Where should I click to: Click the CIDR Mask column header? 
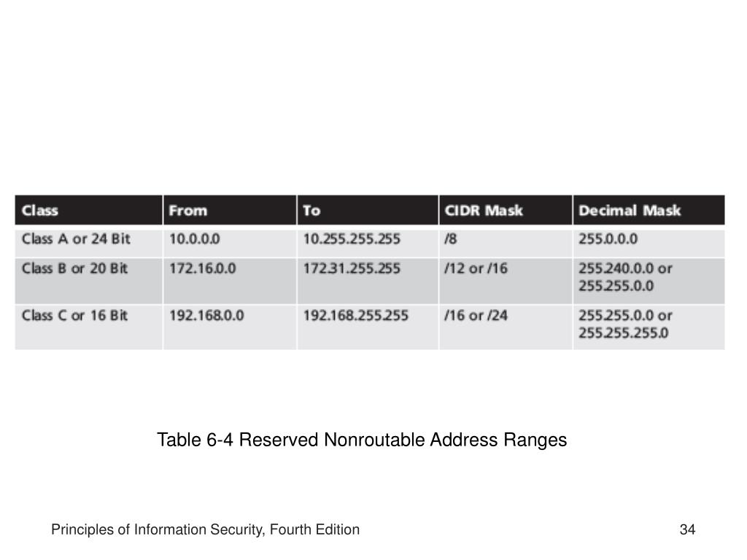(x=506, y=210)
